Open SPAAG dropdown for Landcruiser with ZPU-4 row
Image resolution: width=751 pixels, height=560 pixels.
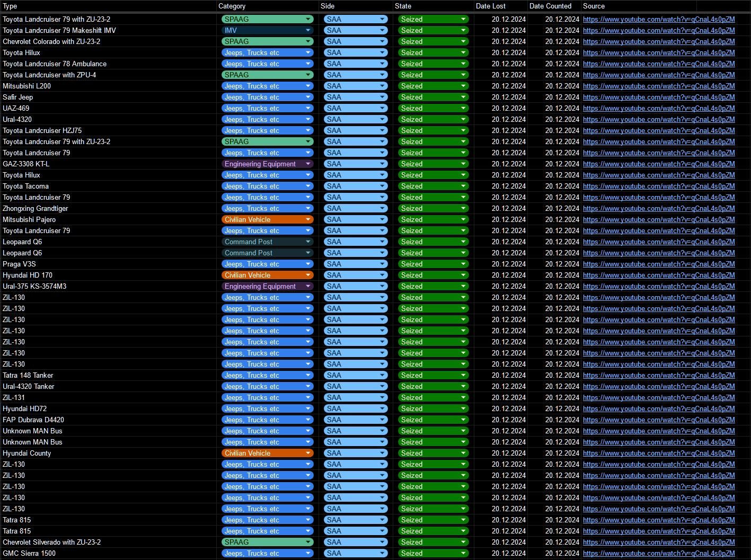point(268,75)
